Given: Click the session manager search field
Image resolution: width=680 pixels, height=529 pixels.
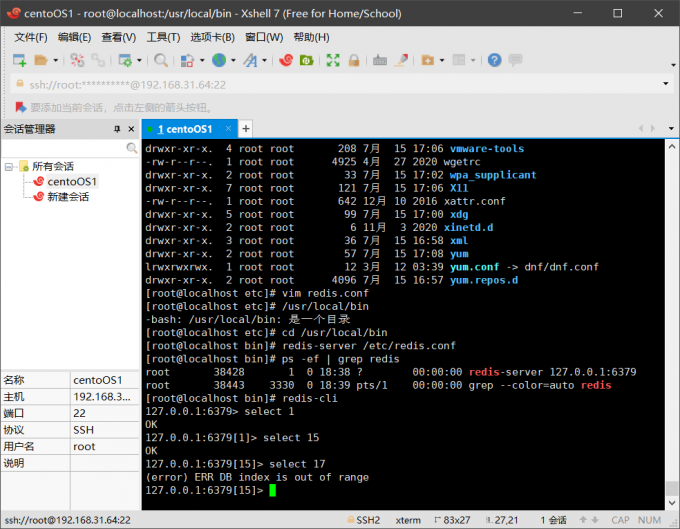Looking at the screenshot, I should coord(64,148).
